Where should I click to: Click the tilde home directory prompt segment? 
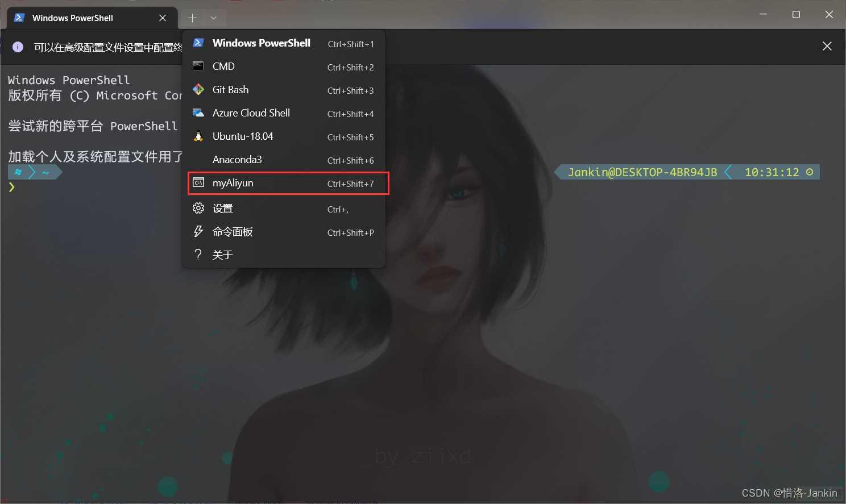(45, 172)
